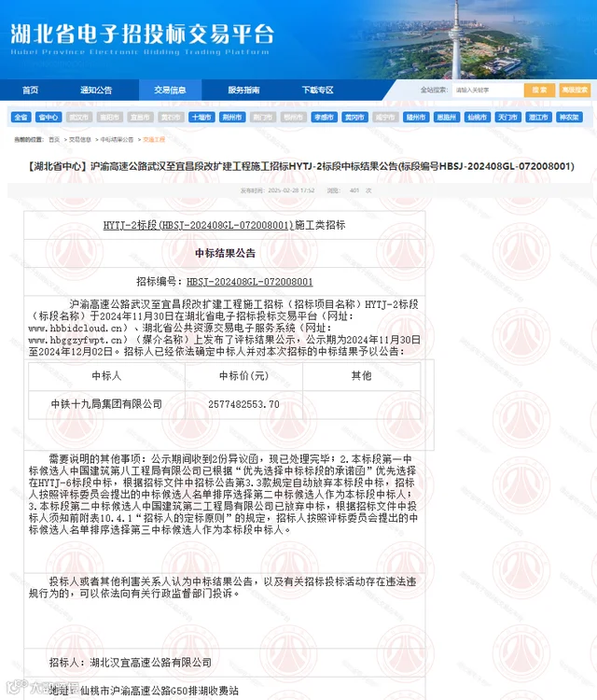Click the cell 中铁十九局集团有限公司

click(106, 404)
